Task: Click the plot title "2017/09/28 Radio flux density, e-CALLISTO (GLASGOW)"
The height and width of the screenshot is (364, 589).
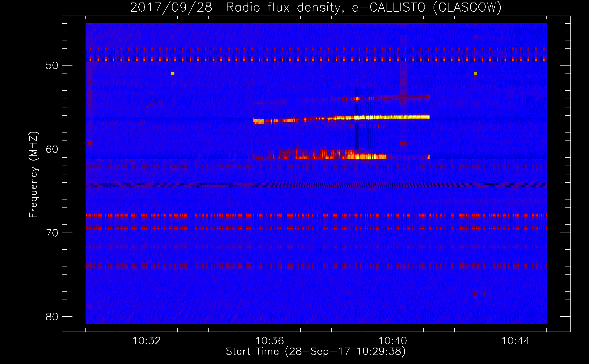Action: pyautogui.click(x=316, y=7)
